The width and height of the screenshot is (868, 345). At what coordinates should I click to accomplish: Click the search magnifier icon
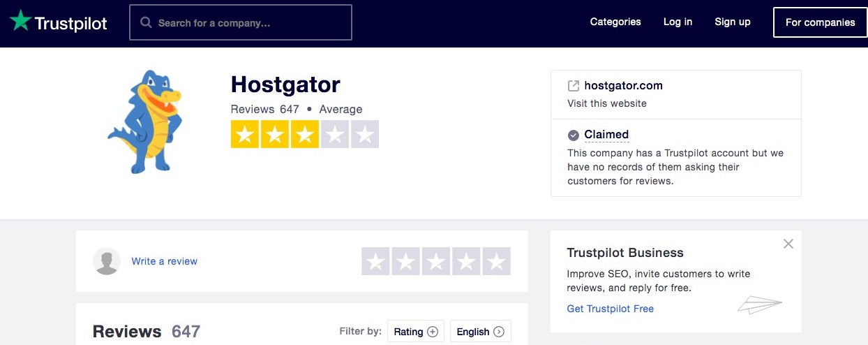click(146, 22)
